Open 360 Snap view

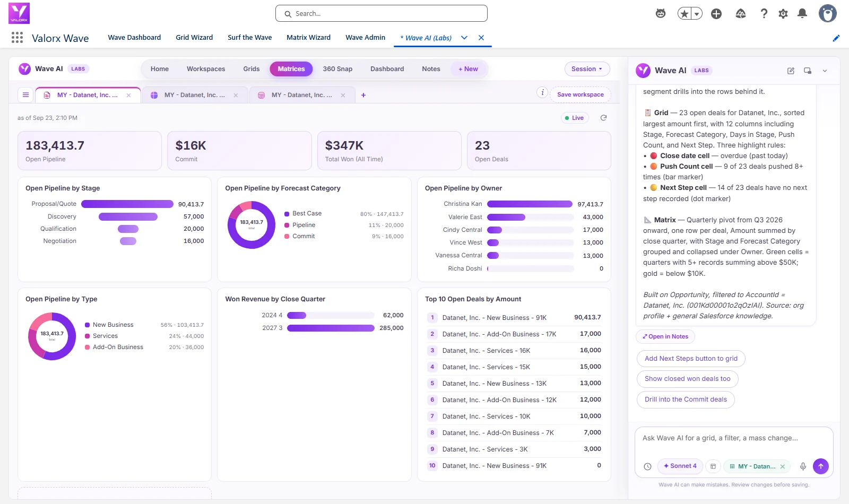(x=337, y=69)
